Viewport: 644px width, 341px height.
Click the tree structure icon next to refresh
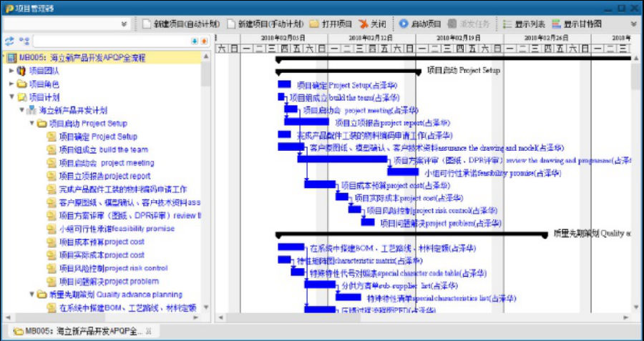pos(24,41)
